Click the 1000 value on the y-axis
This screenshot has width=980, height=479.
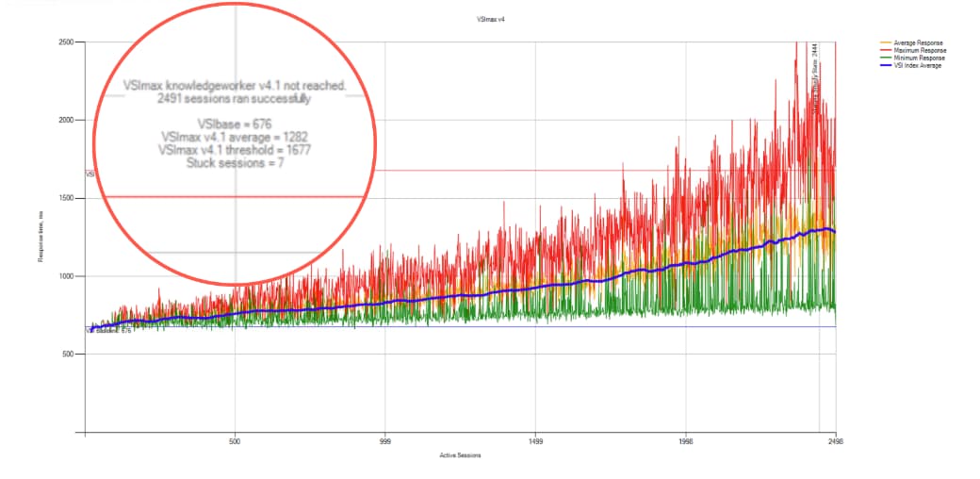click(68, 275)
